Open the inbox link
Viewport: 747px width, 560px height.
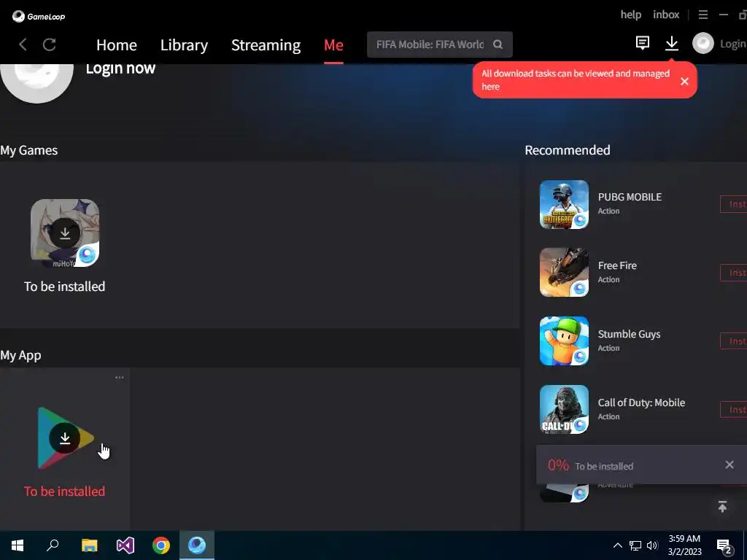tap(666, 15)
